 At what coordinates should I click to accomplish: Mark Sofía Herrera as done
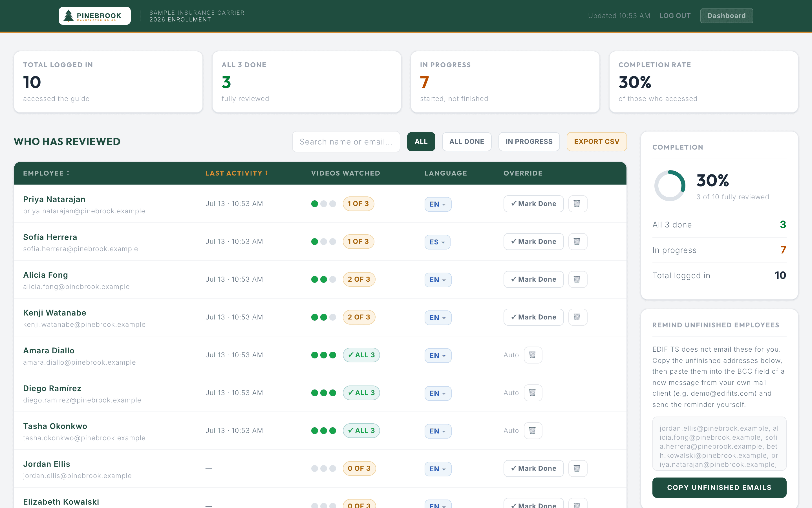coord(533,242)
